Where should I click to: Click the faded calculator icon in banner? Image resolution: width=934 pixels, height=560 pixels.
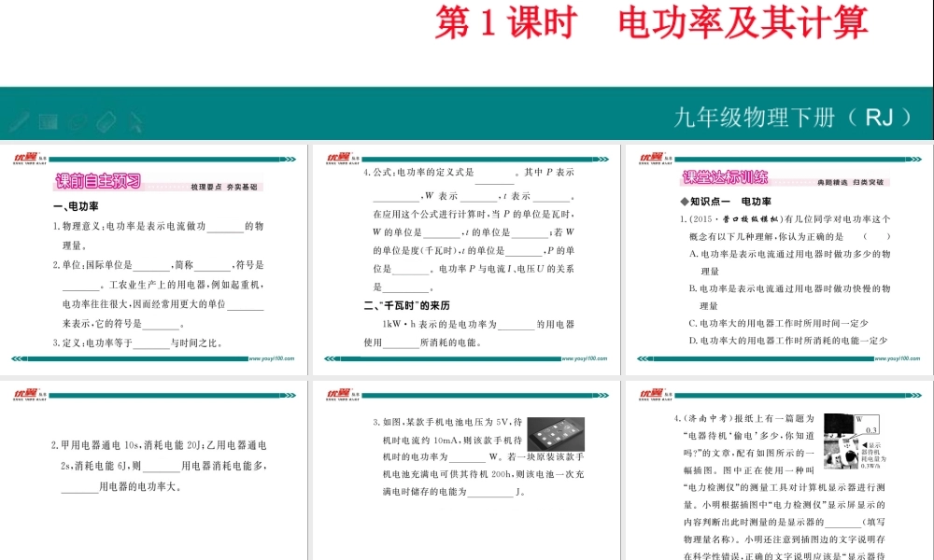pos(49,121)
